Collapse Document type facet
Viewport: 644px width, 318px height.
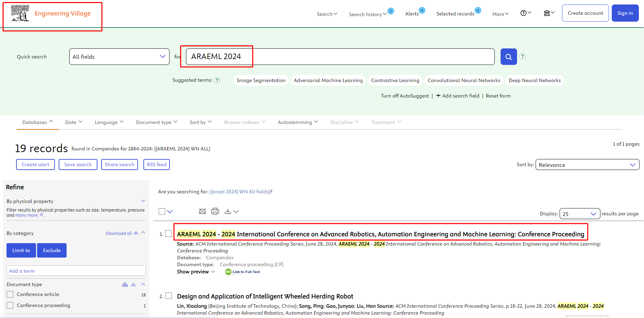(x=143, y=284)
